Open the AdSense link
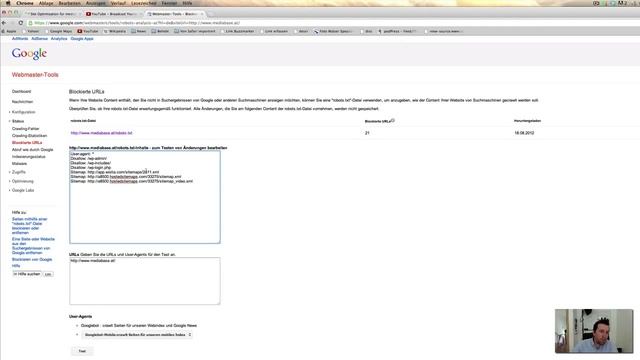 click(40, 39)
